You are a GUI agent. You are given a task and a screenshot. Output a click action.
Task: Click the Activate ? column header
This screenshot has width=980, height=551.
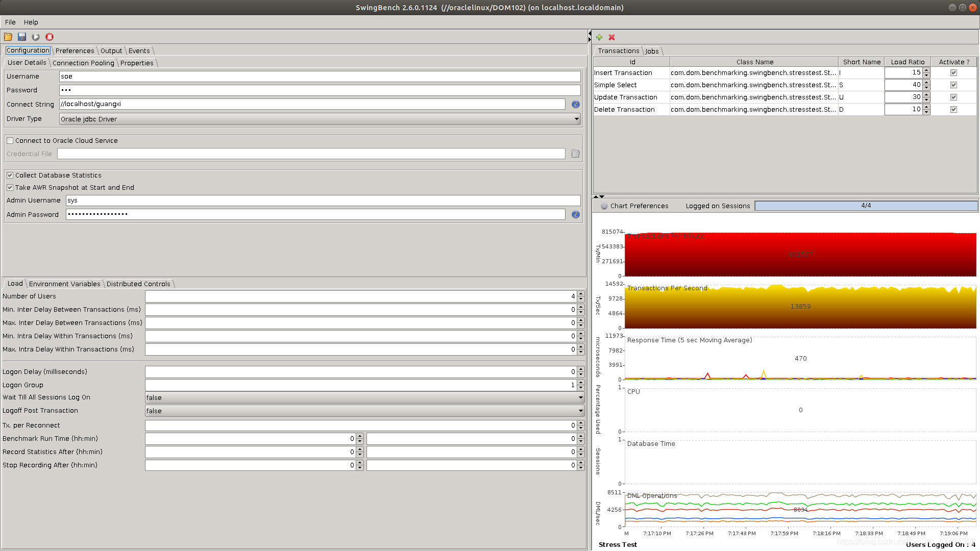point(954,62)
